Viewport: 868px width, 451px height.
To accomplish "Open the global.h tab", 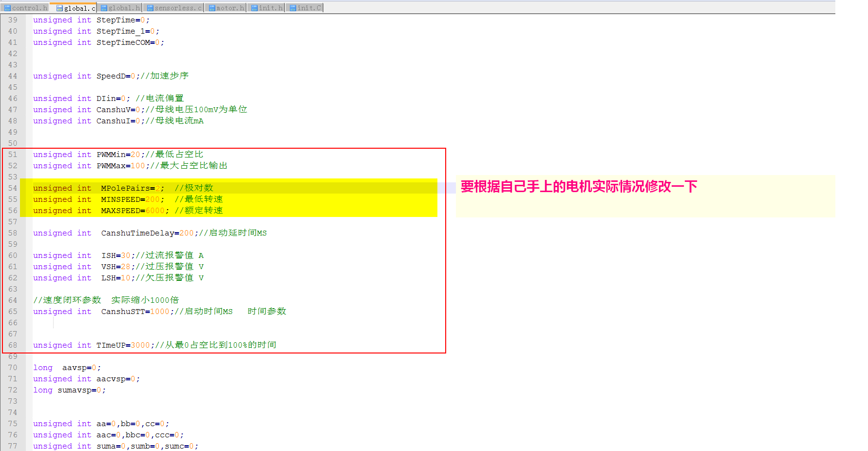I will pos(120,8).
